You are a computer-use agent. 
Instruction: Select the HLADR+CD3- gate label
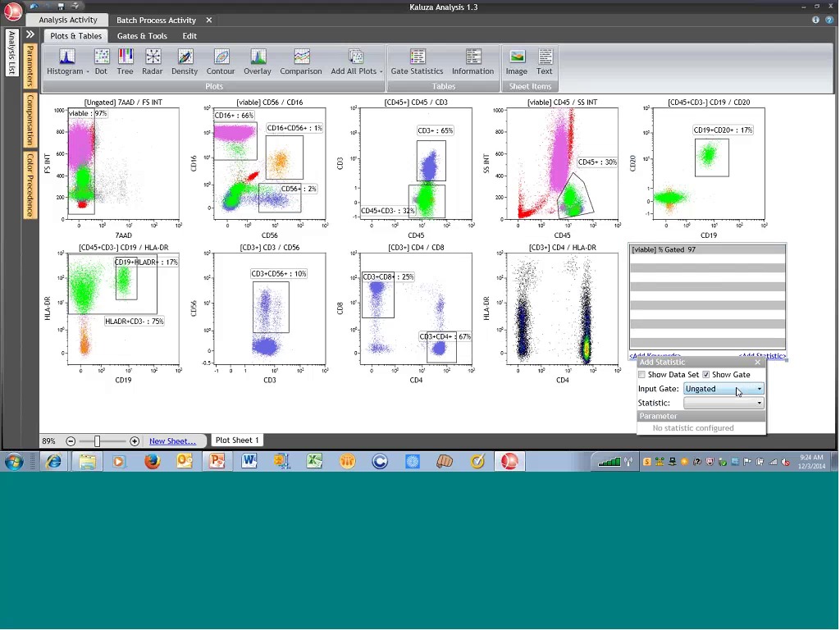[x=135, y=322]
